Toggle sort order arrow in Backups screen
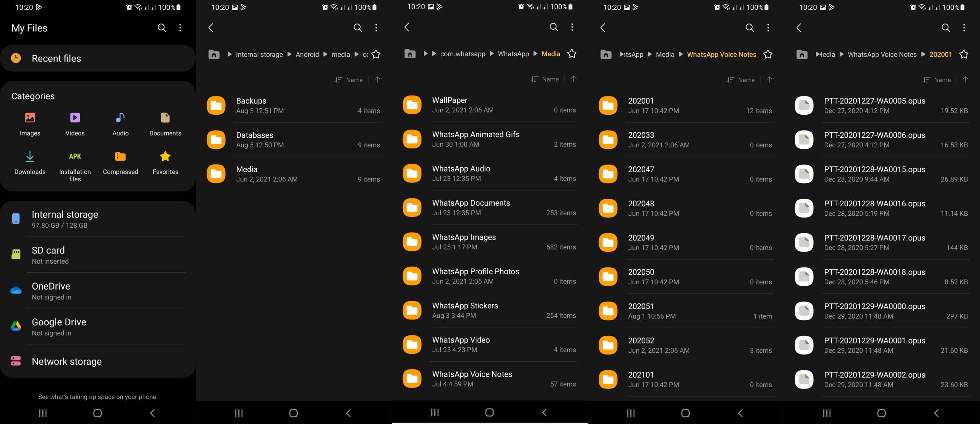The width and height of the screenshot is (980, 424). [377, 79]
